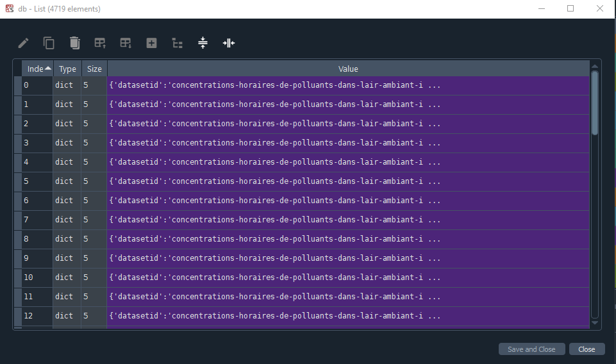Click the Save and Close button
Screen dimensions: 616x364
pos(531,349)
